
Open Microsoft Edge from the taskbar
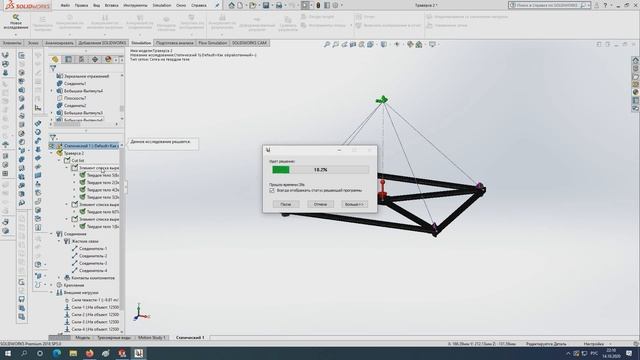pyautogui.click(x=57, y=353)
